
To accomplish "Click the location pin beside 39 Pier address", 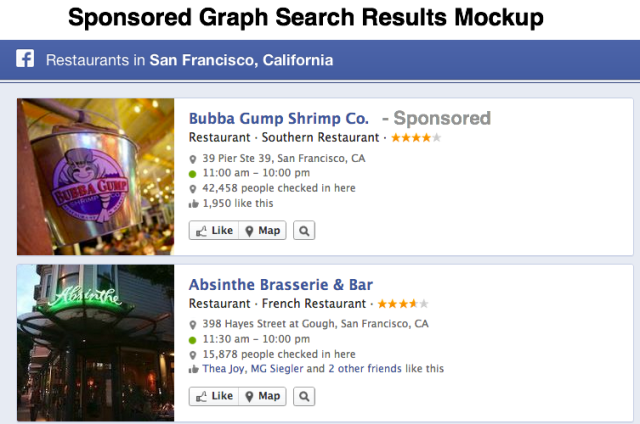I will point(193,159).
